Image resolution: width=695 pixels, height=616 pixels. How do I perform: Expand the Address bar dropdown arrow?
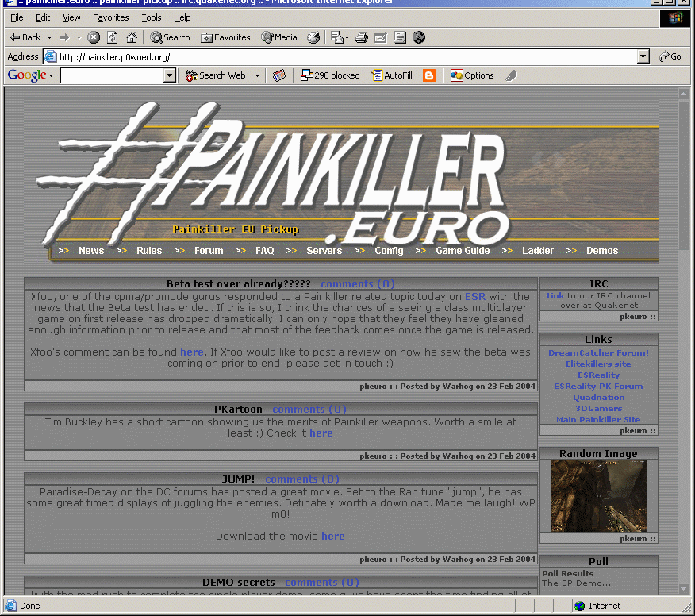coord(643,57)
